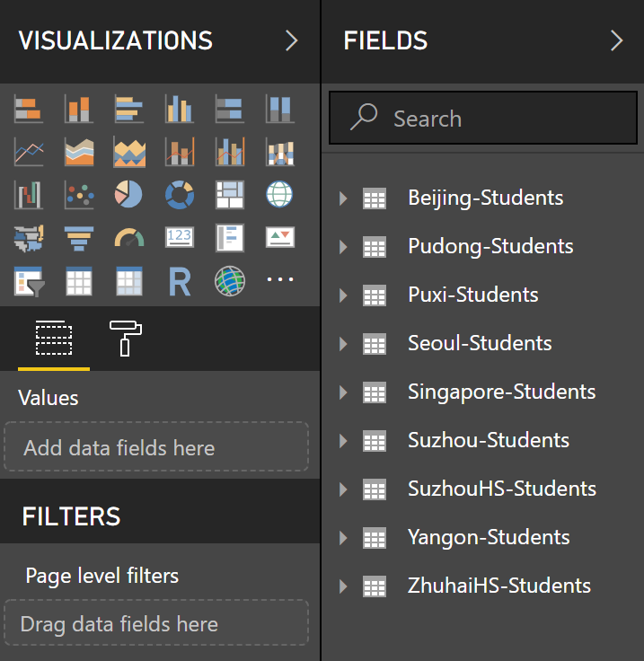This screenshot has height=661, width=644.
Task: Choose the Pie chart visual
Action: (x=128, y=194)
